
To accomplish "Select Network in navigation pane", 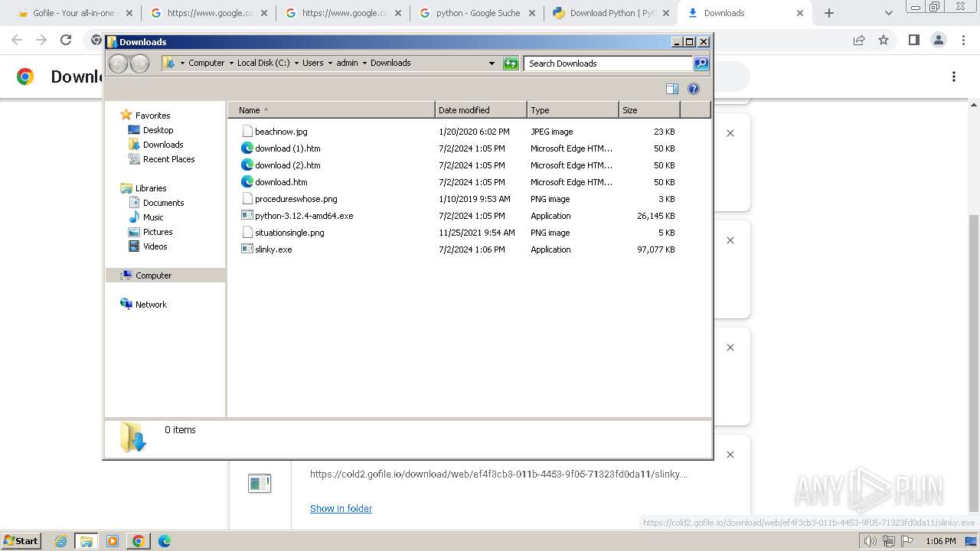I will [151, 305].
